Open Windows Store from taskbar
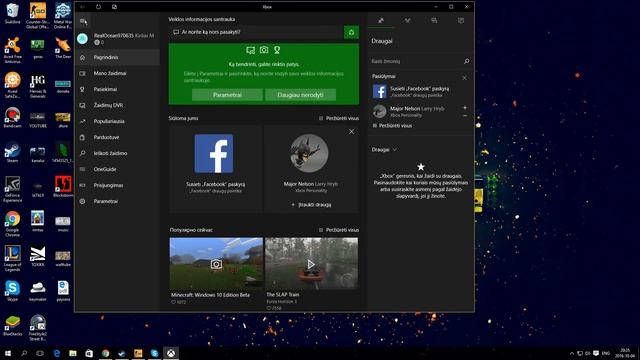The image size is (640, 360). pos(89,353)
